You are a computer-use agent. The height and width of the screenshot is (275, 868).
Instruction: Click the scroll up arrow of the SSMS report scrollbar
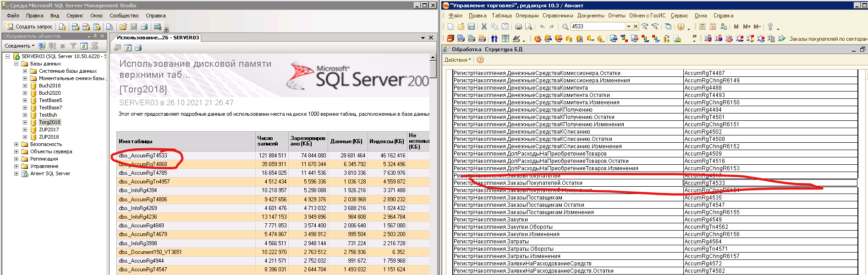point(433,57)
